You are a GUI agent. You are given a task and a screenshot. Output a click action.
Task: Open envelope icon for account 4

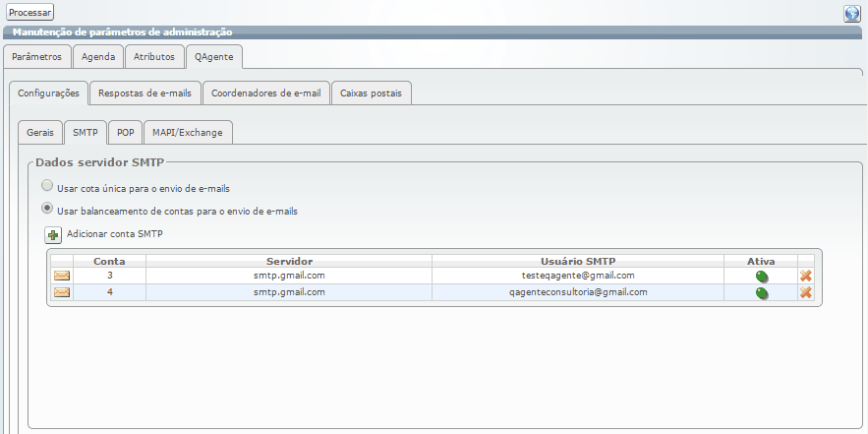click(x=61, y=292)
